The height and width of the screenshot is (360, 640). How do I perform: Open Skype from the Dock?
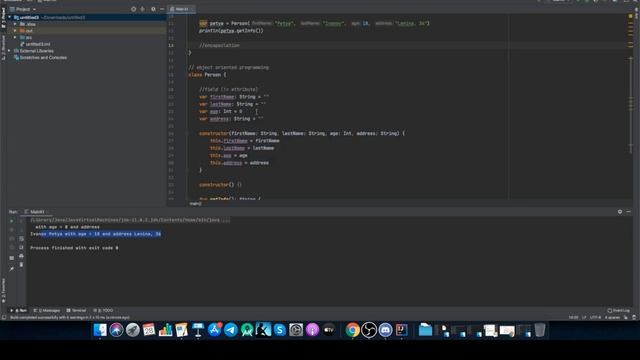click(x=280, y=330)
